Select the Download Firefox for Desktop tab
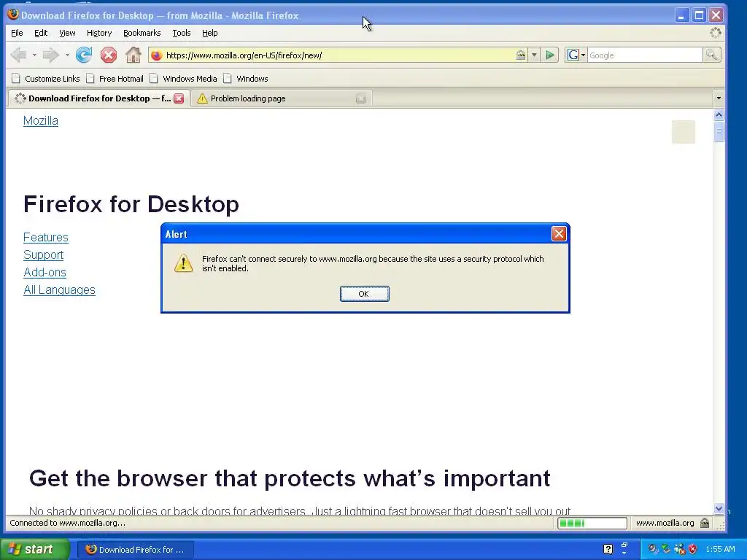This screenshot has height=560, width=747. [x=98, y=98]
